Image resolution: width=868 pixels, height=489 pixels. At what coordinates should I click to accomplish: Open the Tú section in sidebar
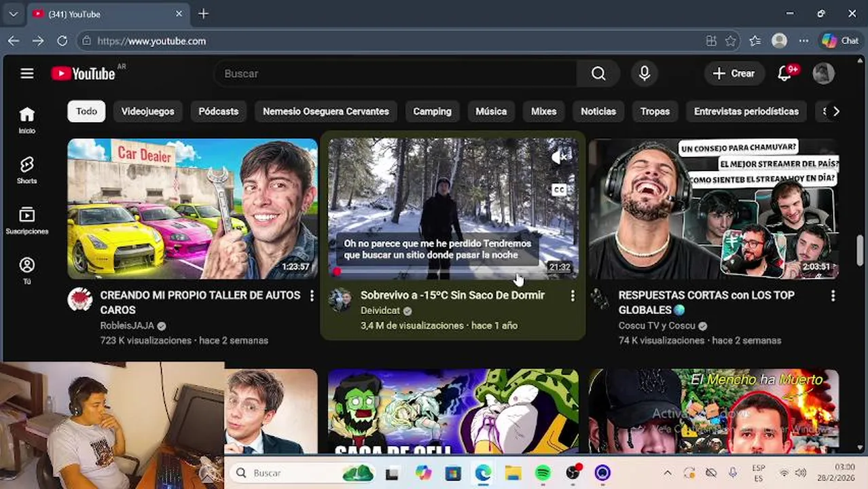pos(27,271)
